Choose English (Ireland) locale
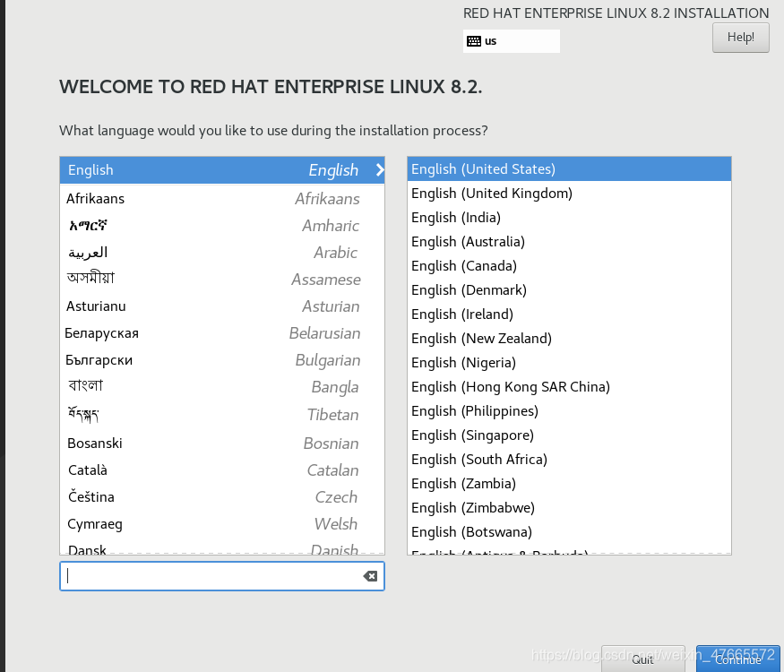Viewport: 784px width, 672px height. (x=569, y=314)
